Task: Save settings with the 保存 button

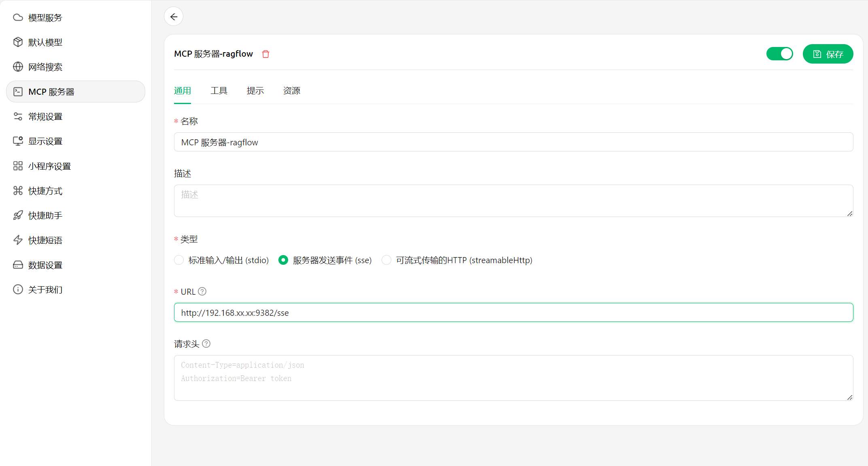Action: click(x=828, y=53)
